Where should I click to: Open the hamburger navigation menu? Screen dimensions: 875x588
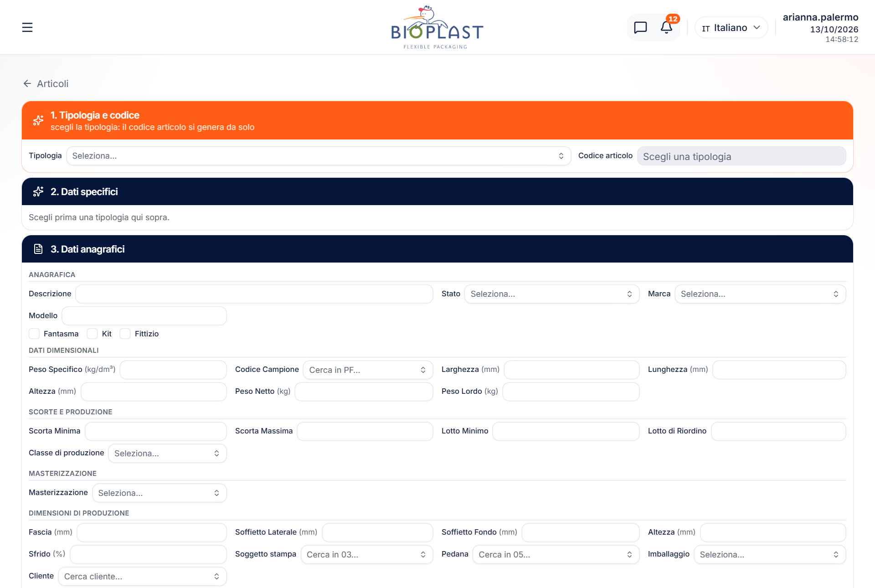(x=27, y=27)
